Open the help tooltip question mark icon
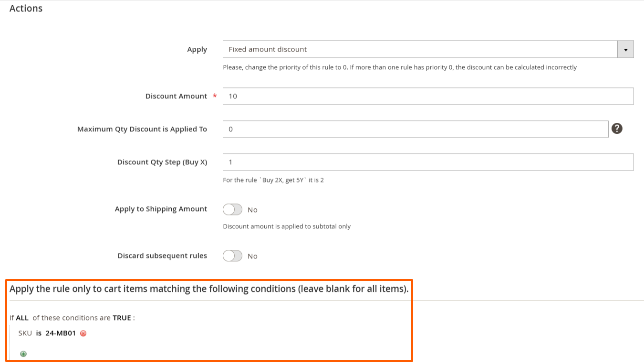This screenshot has width=644, height=364. click(617, 128)
